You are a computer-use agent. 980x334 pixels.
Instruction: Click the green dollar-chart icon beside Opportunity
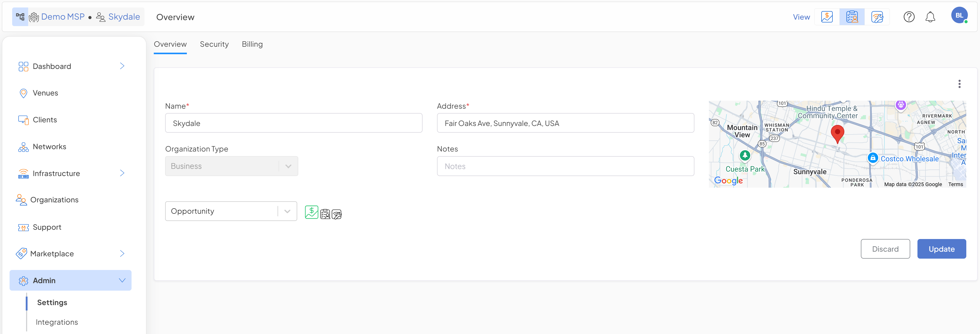(x=311, y=212)
